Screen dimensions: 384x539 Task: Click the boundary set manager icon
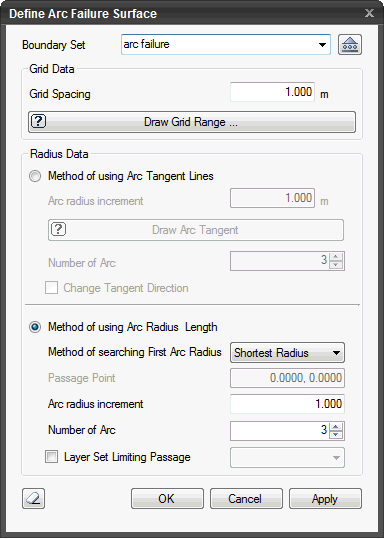click(x=350, y=45)
